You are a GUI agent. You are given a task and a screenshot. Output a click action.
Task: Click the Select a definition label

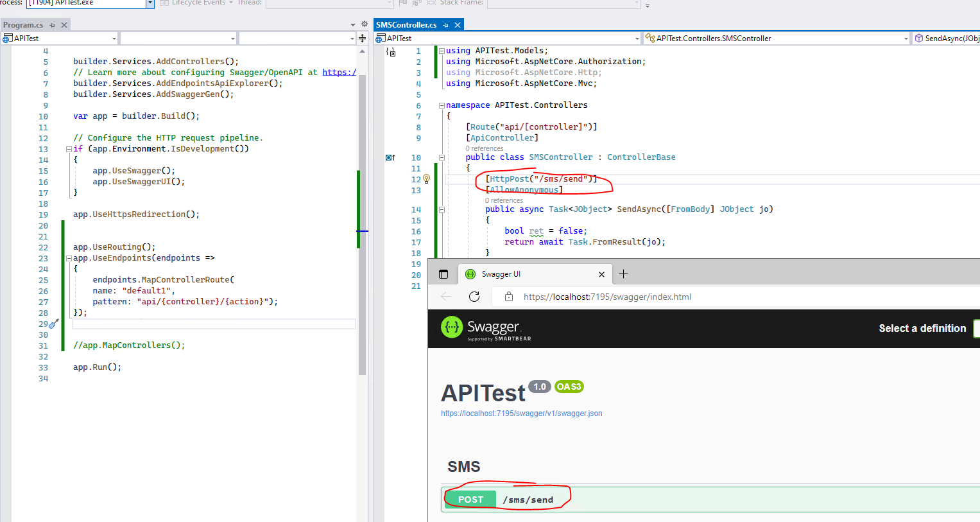click(x=922, y=328)
